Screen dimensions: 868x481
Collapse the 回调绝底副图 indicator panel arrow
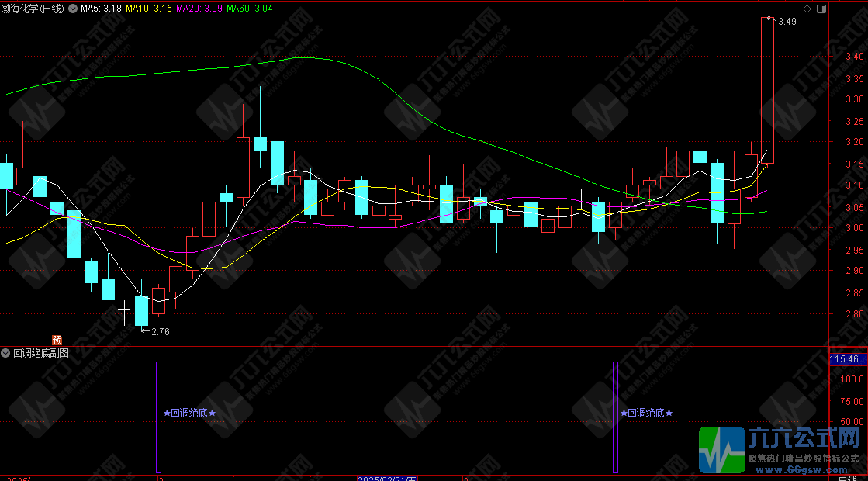(5, 353)
